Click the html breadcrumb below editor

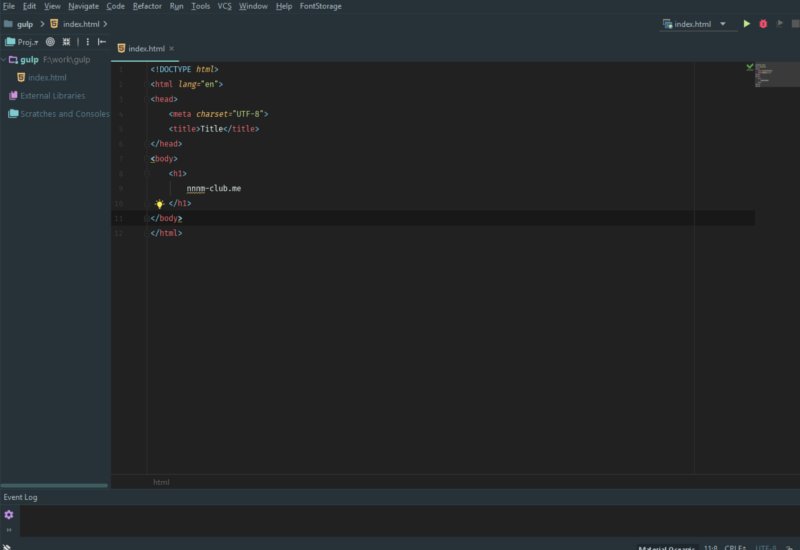161,482
